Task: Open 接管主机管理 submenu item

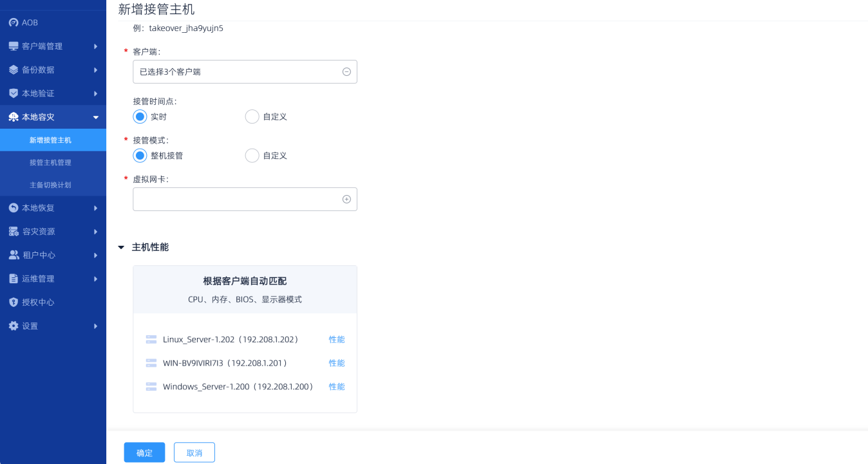Action: [x=50, y=162]
